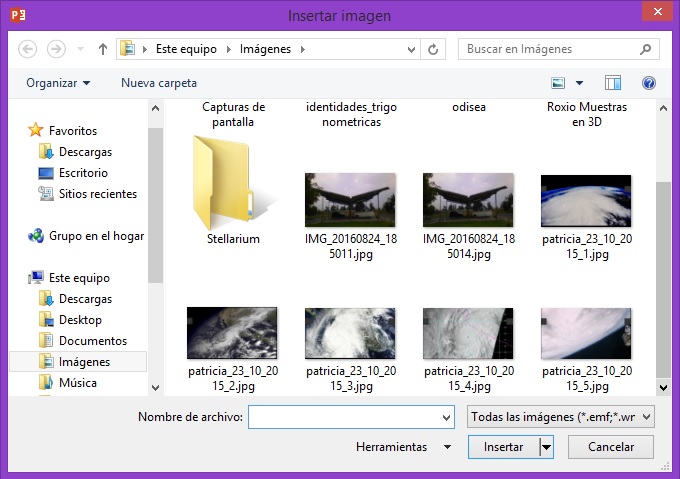
Task: Click the refresh icon in address bar
Action: coord(433,49)
